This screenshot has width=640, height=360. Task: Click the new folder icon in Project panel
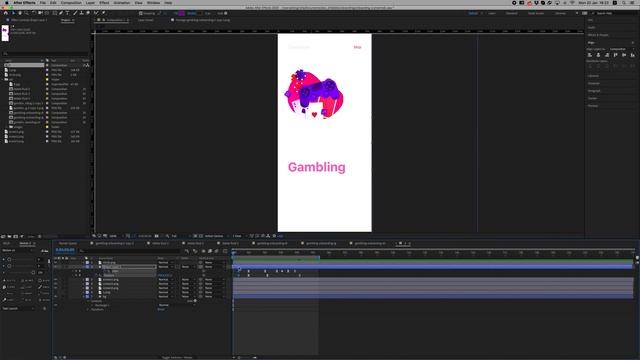[9, 236]
